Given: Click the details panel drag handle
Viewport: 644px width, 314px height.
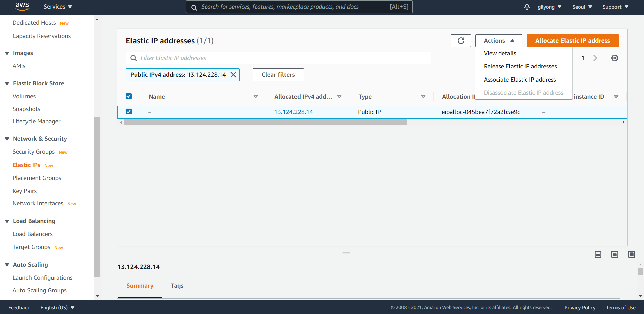Looking at the screenshot, I should (346, 253).
